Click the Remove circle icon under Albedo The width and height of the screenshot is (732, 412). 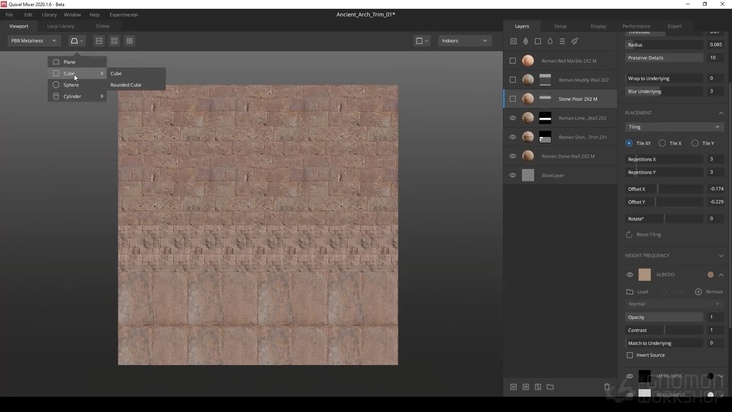click(698, 292)
